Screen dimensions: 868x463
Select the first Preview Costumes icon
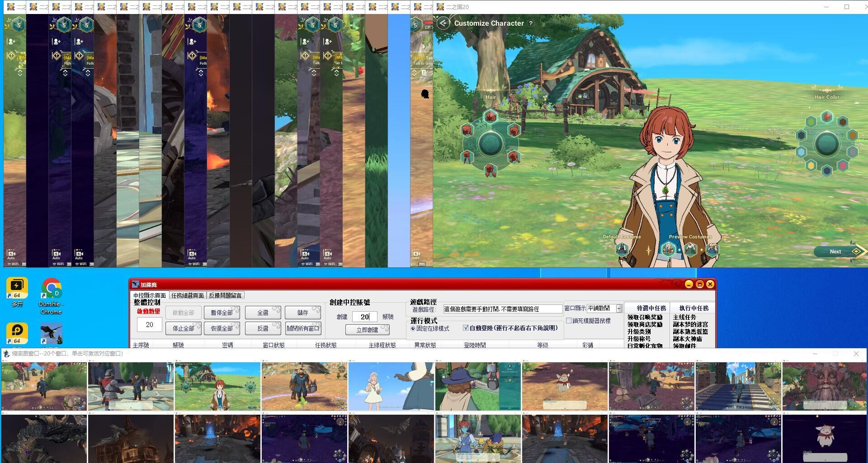point(668,249)
